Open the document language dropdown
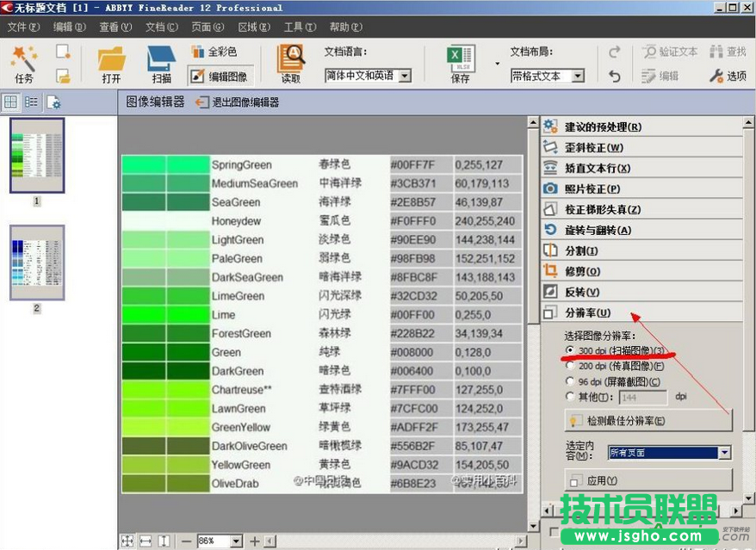756x550 pixels. tap(405, 75)
